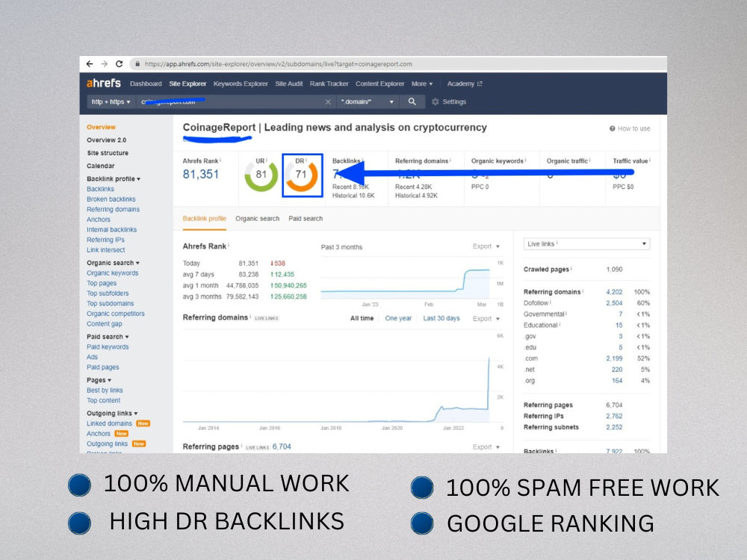Open Linked domains sidebar link

(109, 423)
